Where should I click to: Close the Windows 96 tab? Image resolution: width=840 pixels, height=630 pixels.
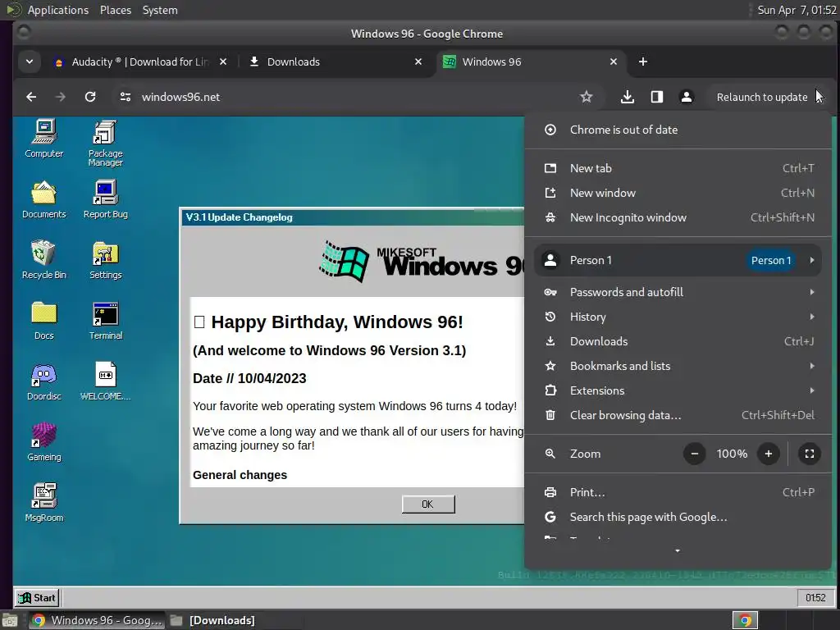point(614,62)
